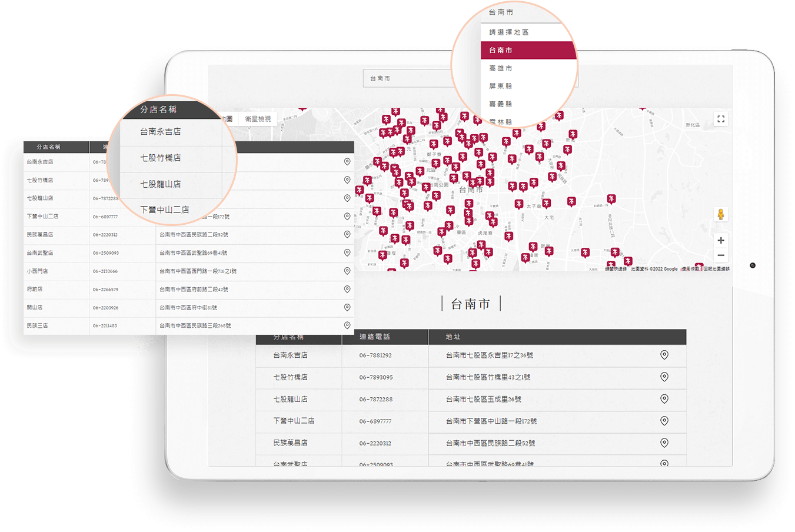Image resolution: width=795 pixels, height=532 pixels.
Task: Pick up the yellow Street View pegman
Action: [720, 214]
